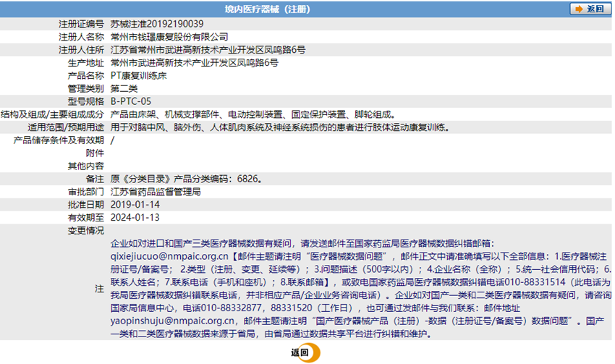Click the 附件 label
Image resolution: width=615 pixels, height=364 pixels.
95,153
